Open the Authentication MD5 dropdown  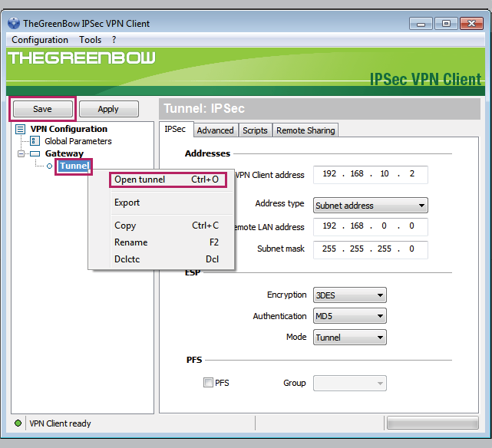click(350, 316)
